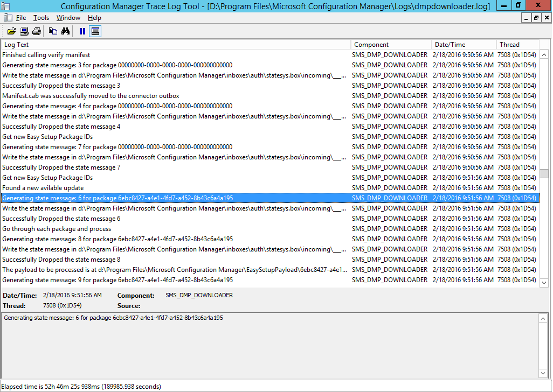Select highlighted 'Generating state message: 6' row
553x392 pixels.
tap(270, 198)
